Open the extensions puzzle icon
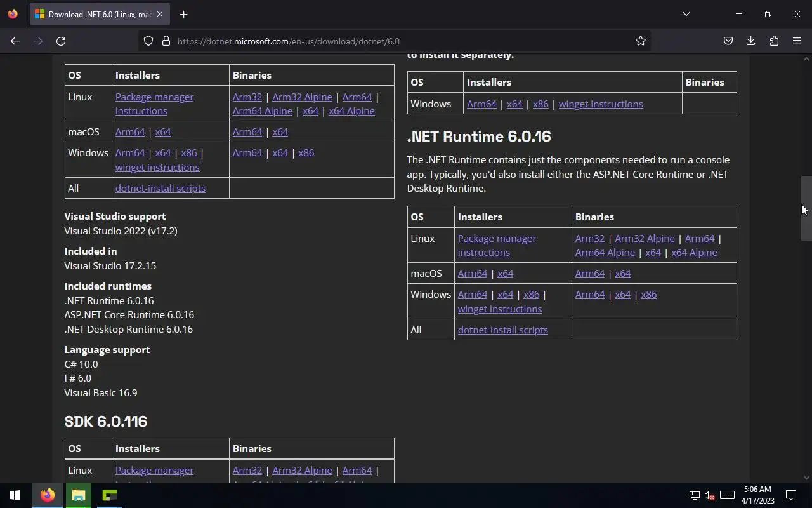The width and height of the screenshot is (812, 508). (774, 41)
